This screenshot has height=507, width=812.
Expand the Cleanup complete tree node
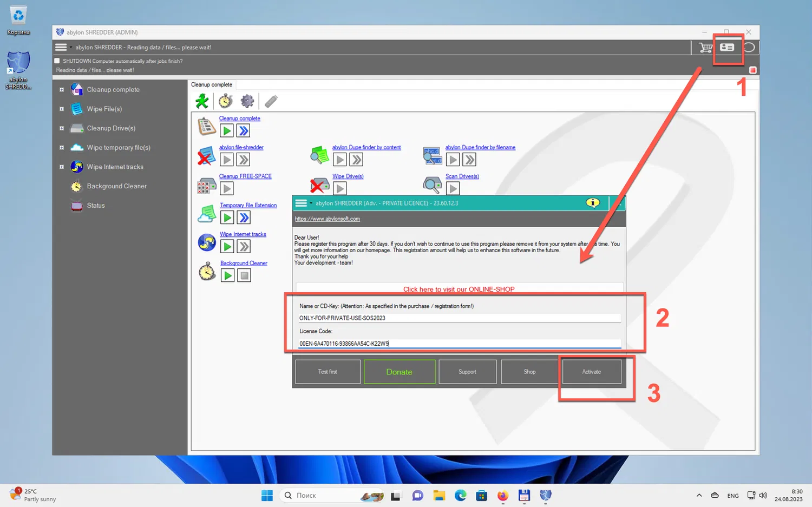click(62, 90)
